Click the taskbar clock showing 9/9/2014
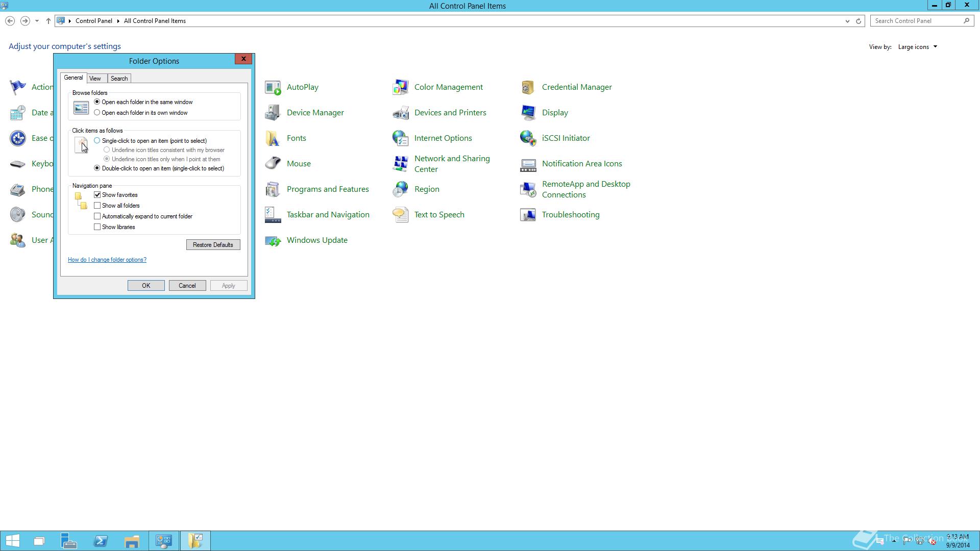 pyautogui.click(x=958, y=541)
